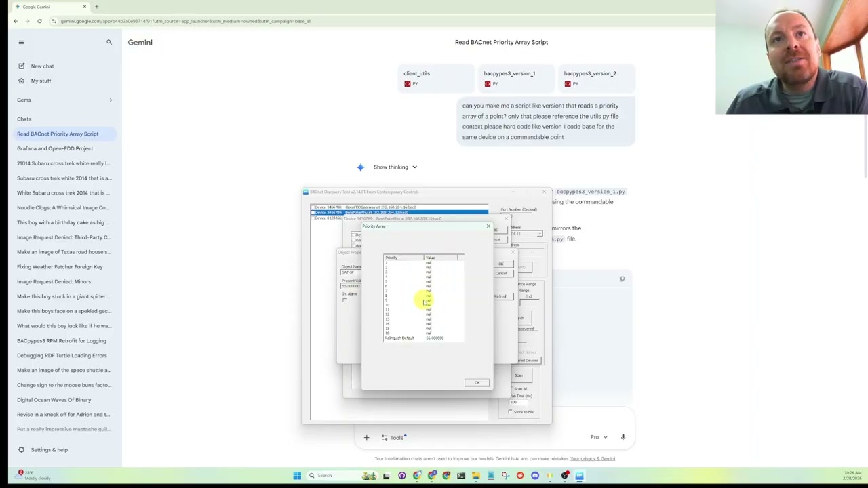Open chat Image Request Denied: Minors
Image resolution: width=868 pixels, height=488 pixels.
pyautogui.click(x=54, y=281)
